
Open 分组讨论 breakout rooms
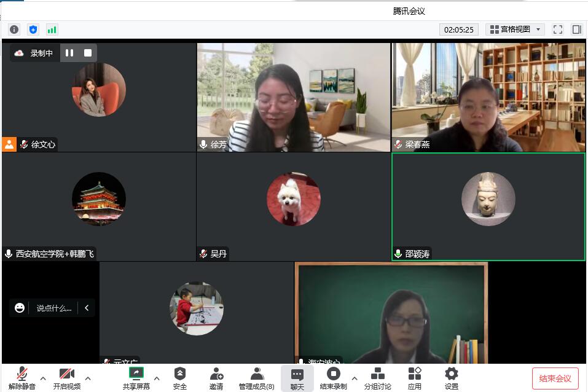click(x=377, y=377)
